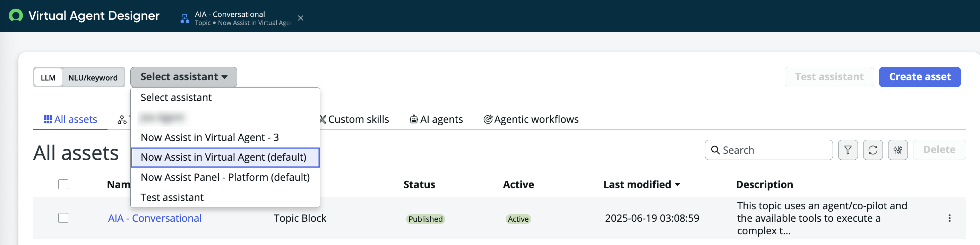Open the row's three-dot actions menu
980x245 pixels.
point(949,218)
